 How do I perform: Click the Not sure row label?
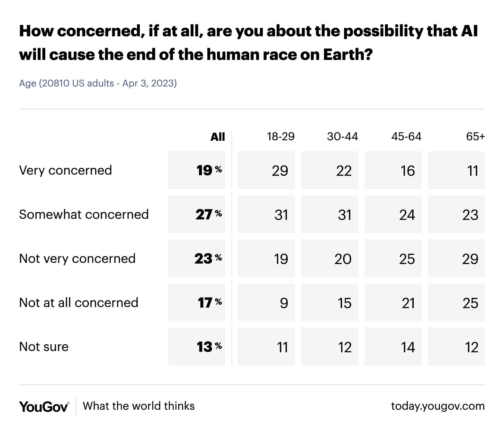coord(44,347)
